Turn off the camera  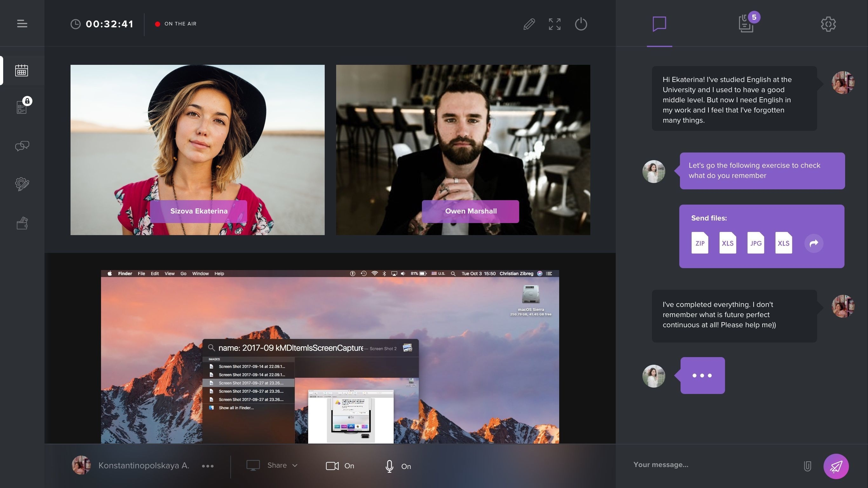pyautogui.click(x=340, y=466)
